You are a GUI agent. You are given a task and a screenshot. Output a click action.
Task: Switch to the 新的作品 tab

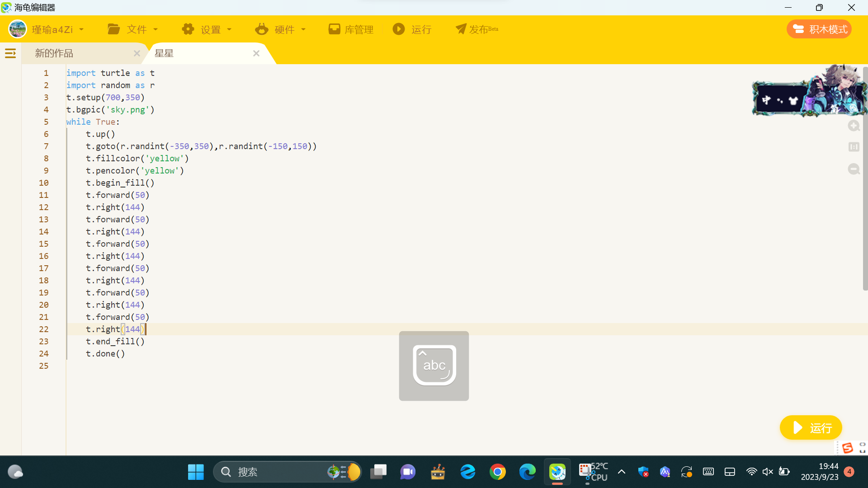[x=54, y=53]
